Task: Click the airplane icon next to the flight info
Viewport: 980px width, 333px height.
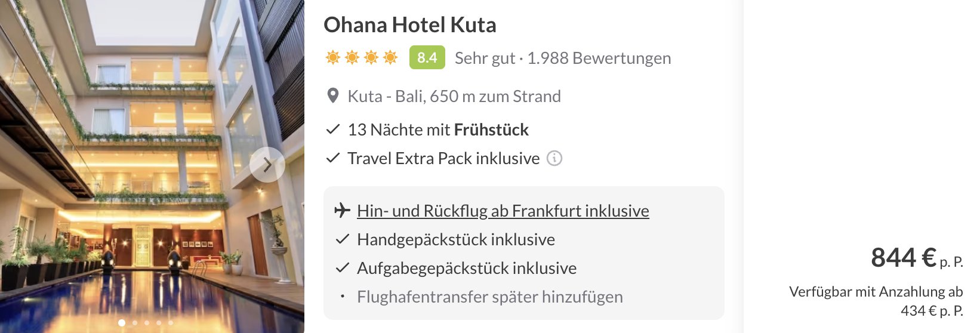Action: 342,211
